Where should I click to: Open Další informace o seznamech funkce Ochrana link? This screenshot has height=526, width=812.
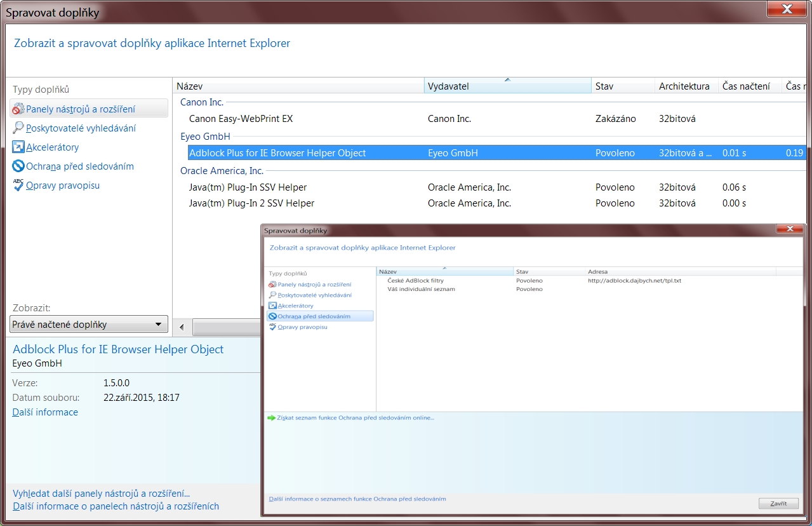[357, 499]
